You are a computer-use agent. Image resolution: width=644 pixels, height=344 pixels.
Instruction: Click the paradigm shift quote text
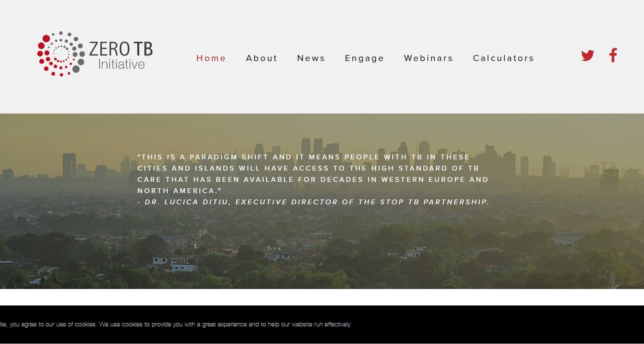coord(313,174)
